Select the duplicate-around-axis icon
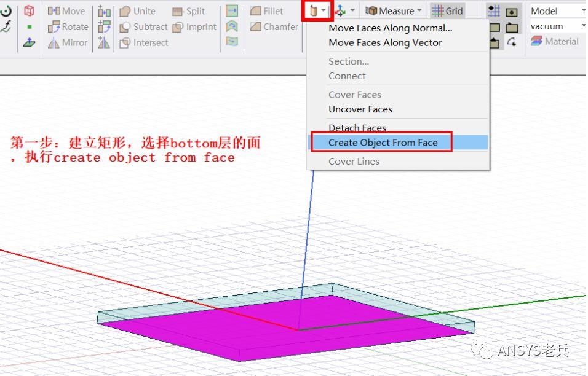The image size is (588, 376). (104, 27)
